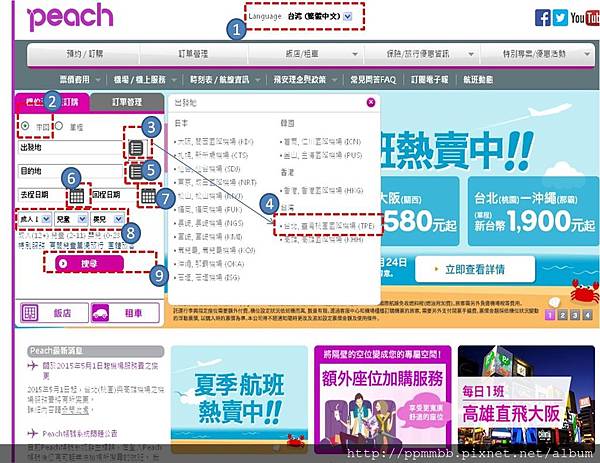Open 航班動態 menu item

(x=478, y=80)
